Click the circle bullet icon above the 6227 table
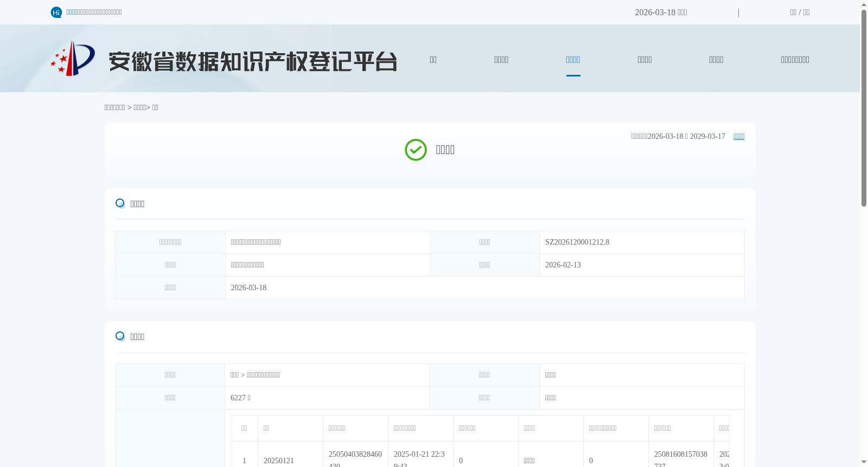The image size is (868, 467). pos(120,336)
